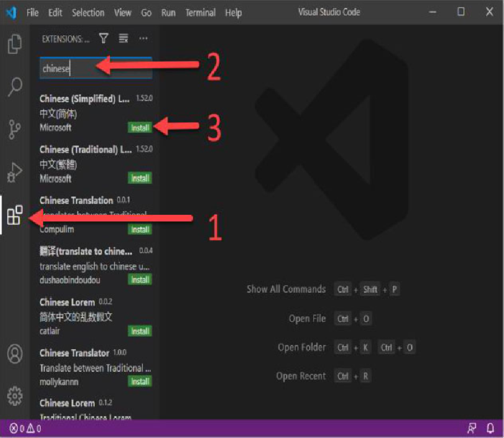Open the File menu
Image resolution: width=504 pixels, height=438 pixels.
tap(33, 13)
